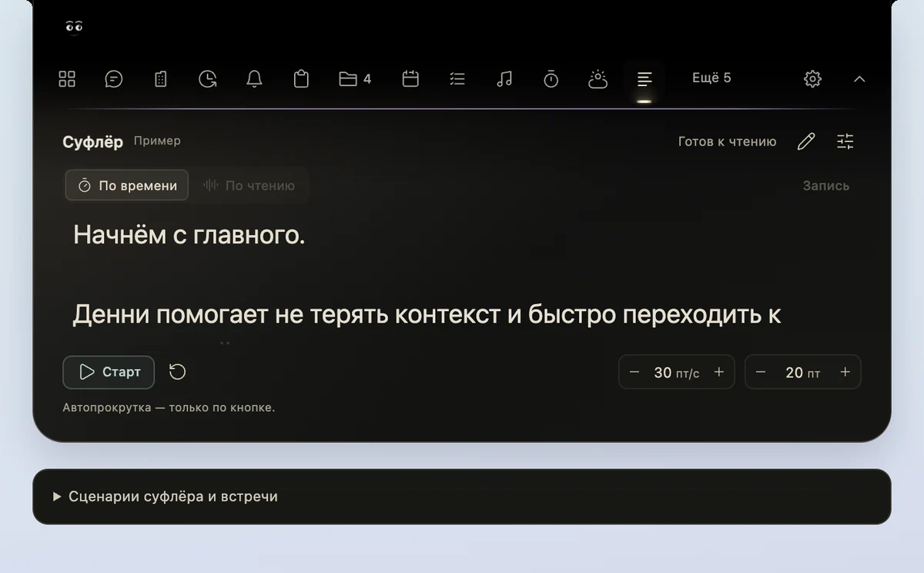Click the 'Денни помогает не терять' line
The width and height of the screenshot is (924, 573).
427,315
